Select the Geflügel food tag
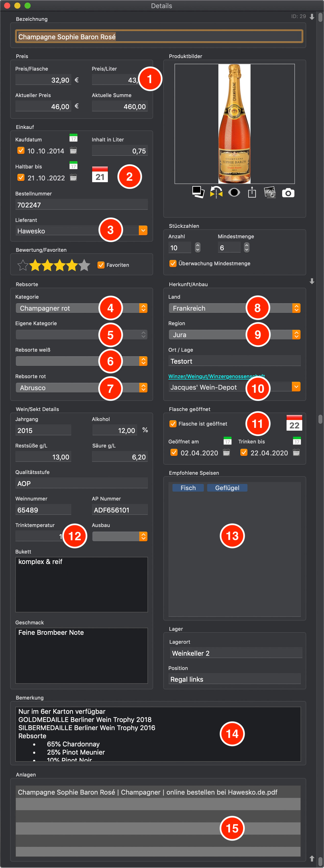 point(227,488)
